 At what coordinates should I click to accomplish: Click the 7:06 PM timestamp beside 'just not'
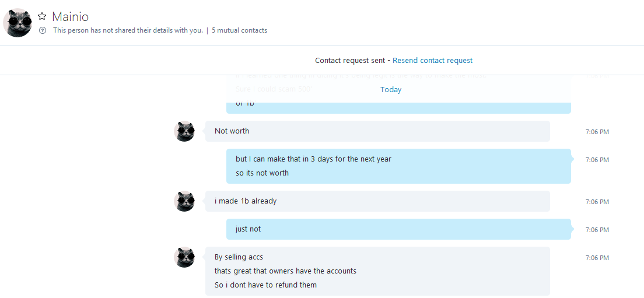pos(597,230)
